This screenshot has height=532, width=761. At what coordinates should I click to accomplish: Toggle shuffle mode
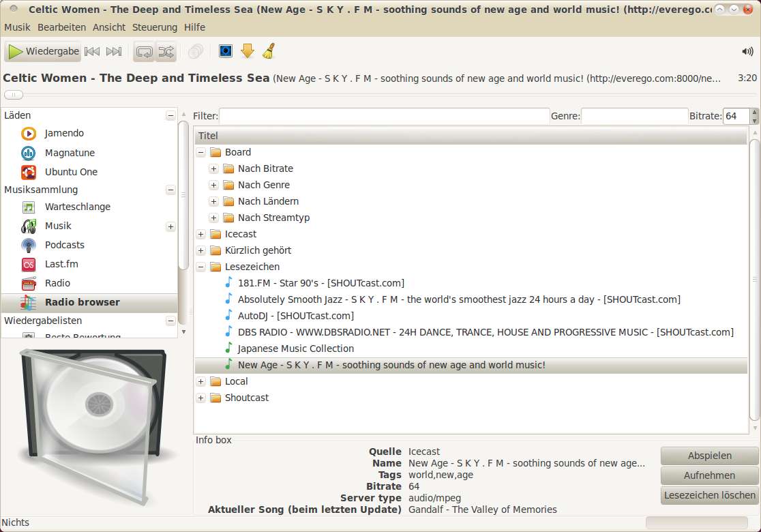(166, 51)
